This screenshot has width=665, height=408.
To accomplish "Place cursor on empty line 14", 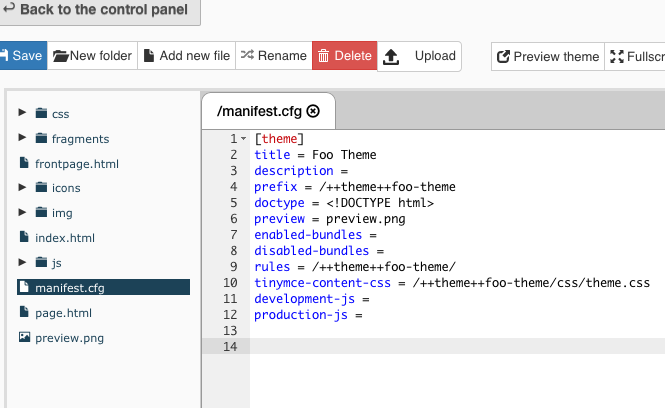I will click(457, 346).
